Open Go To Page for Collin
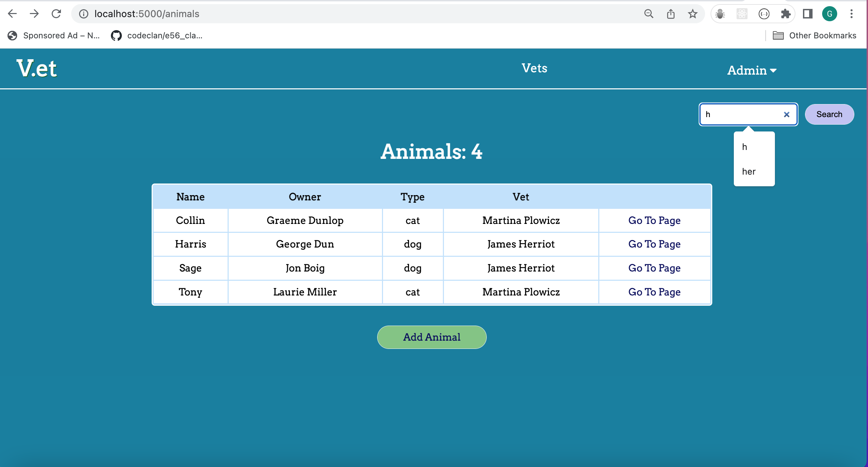Screen dimensions: 868x467 (654, 220)
